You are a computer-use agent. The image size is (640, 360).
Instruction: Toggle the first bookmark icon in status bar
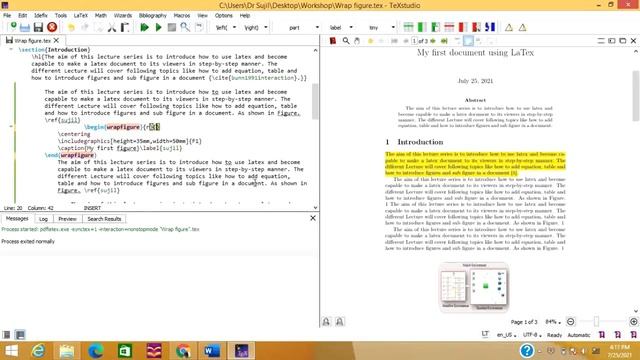602,335
